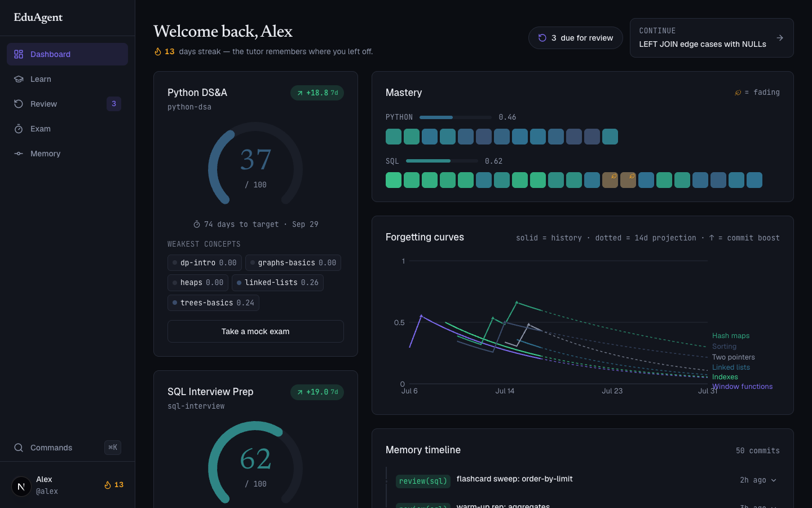Click the Hash maps legend label

click(731, 336)
